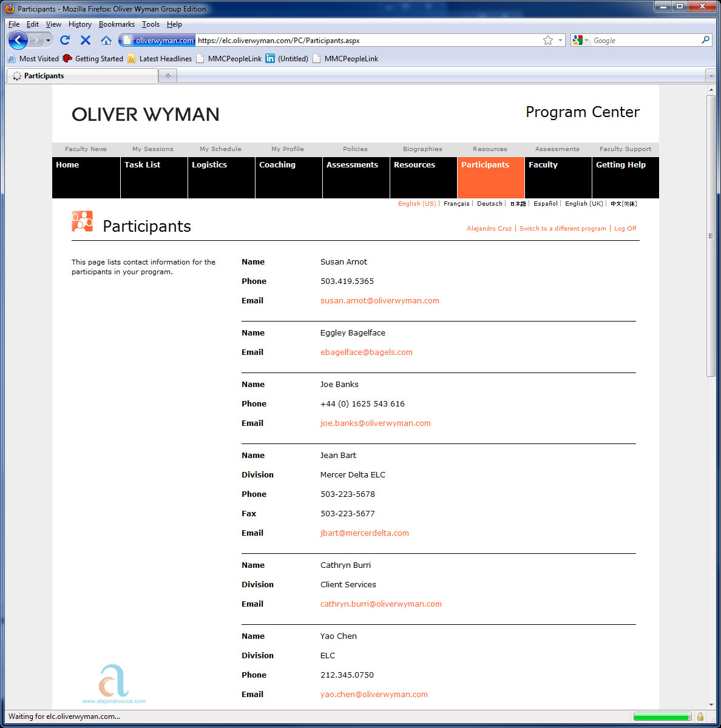Screen dimensions: 721x728
Task: Go to the browser Home icon
Action: [106, 40]
